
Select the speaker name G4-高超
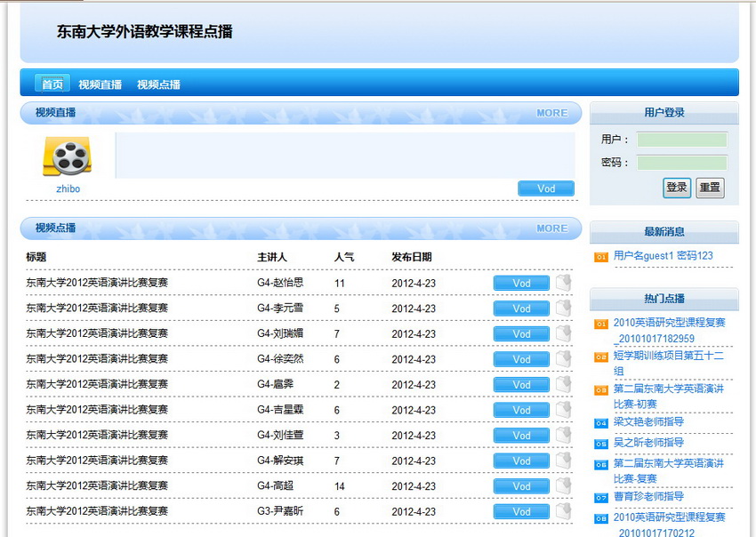[x=276, y=486]
